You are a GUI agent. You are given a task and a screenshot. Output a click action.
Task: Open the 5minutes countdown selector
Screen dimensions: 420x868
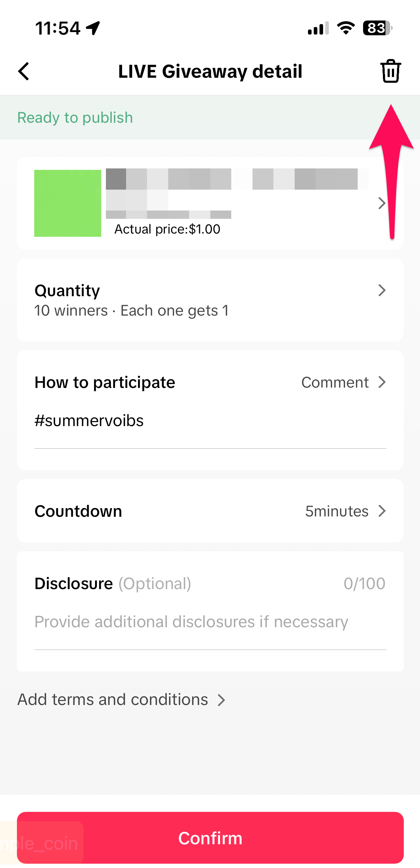(345, 511)
